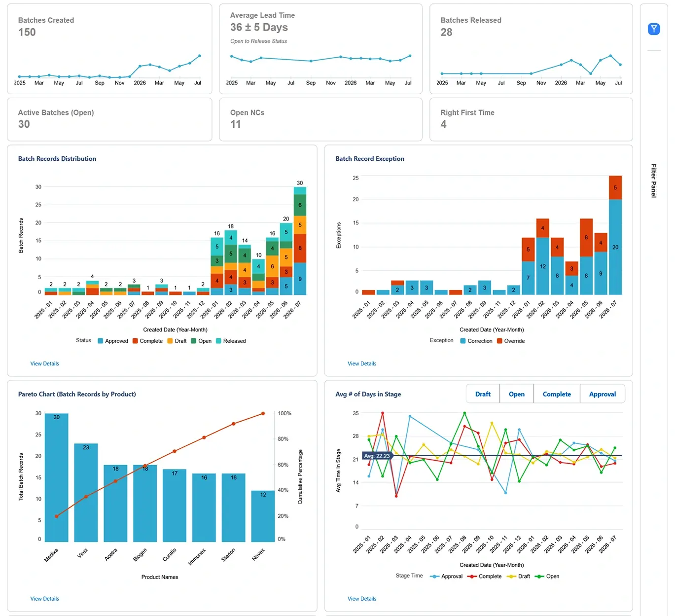Click the Batch Record Exception title
Image resolution: width=675 pixels, height=616 pixels.
tap(370, 159)
